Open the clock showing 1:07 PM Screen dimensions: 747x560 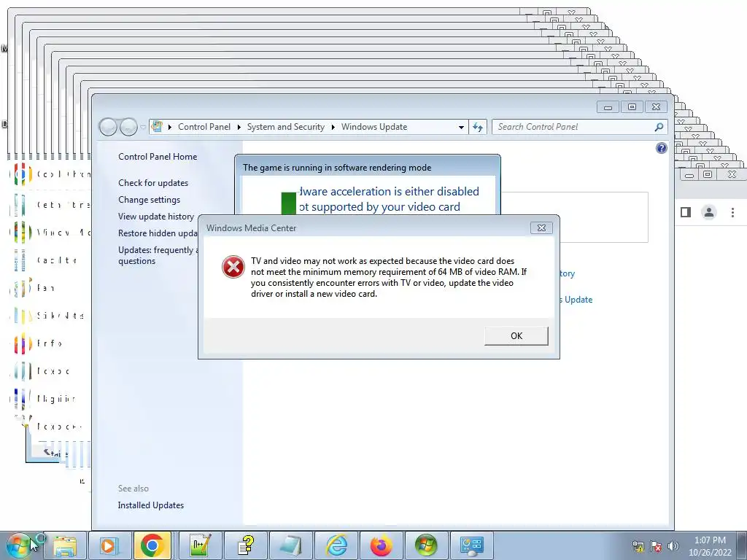click(x=710, y=546)
